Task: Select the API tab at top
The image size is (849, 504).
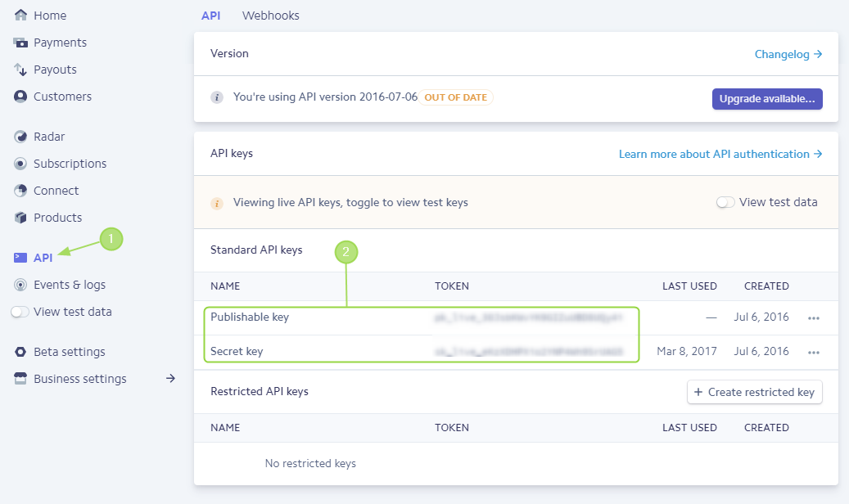Action: coord(210,16)
